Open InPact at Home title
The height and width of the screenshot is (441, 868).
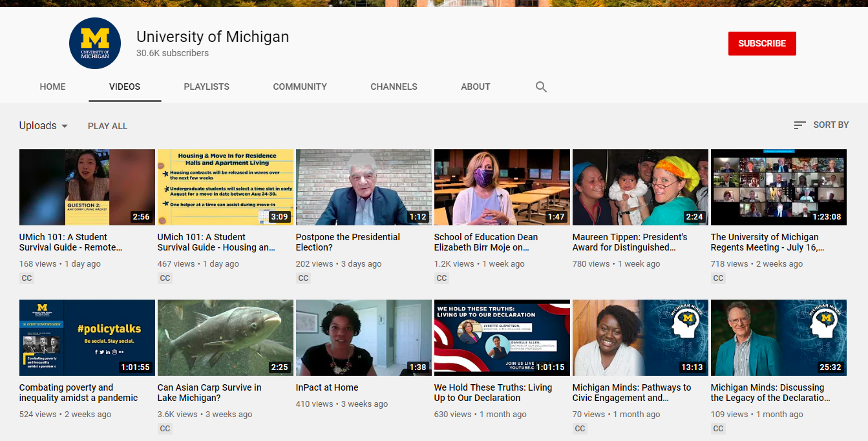(x=327, y=387)
